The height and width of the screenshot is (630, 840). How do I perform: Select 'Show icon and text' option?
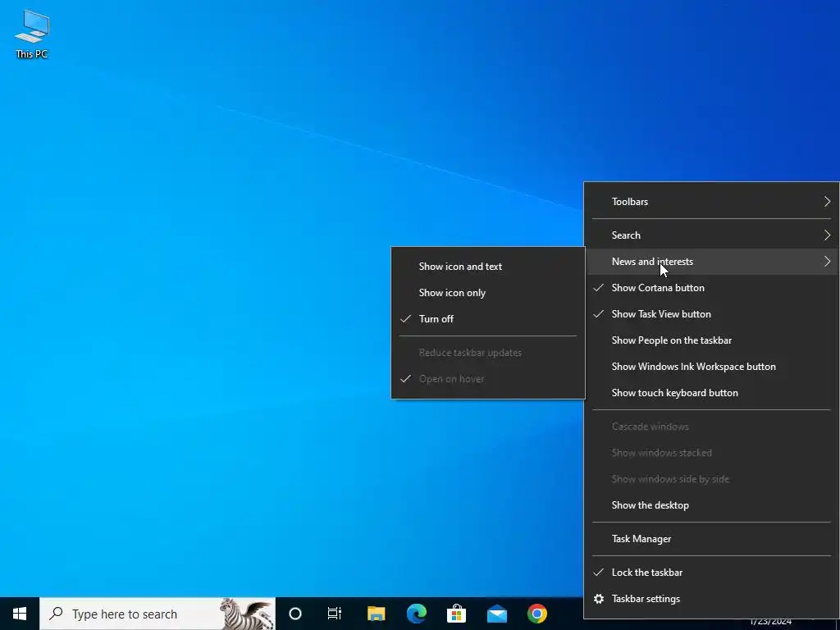[488, 267]
